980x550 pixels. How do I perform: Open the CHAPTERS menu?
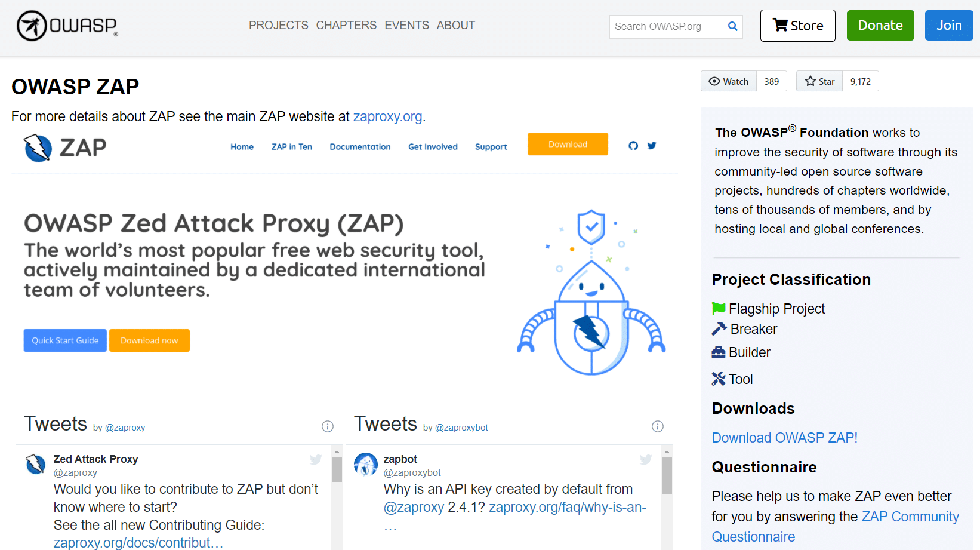click(346, 26)
